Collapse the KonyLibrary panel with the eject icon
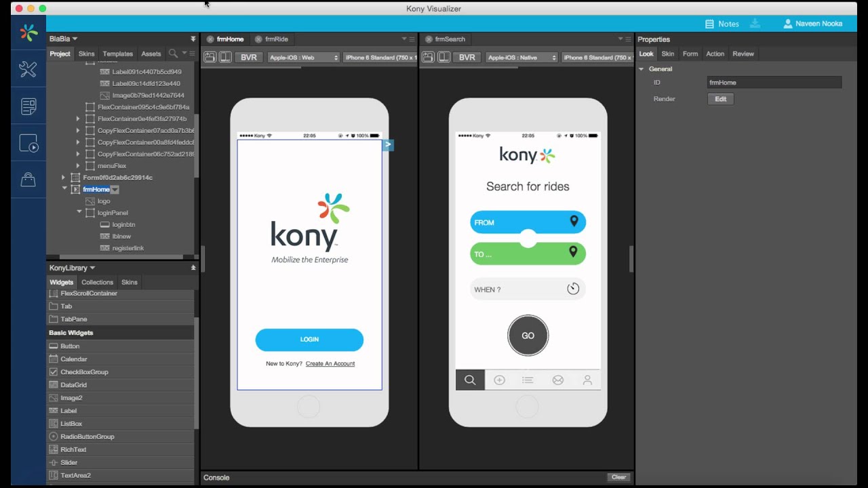This screenshot has width=868, height=488. point(193,268)
